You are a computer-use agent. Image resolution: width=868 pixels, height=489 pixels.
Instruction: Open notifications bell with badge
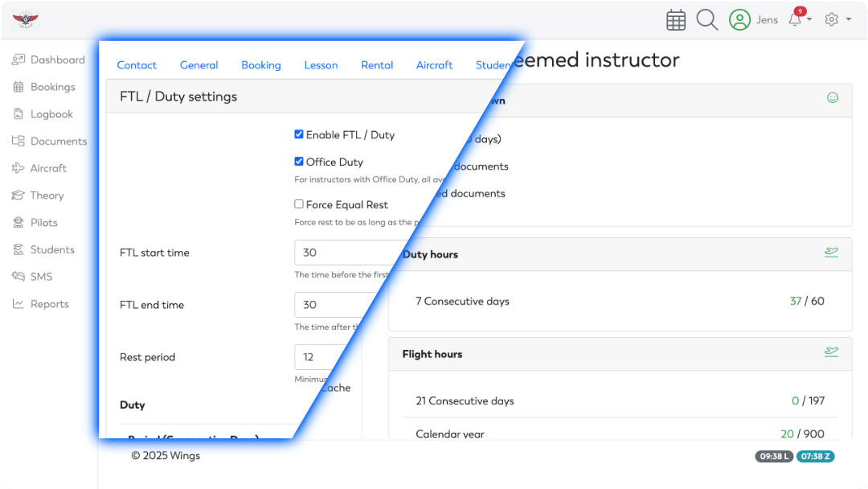pos(796,20)
